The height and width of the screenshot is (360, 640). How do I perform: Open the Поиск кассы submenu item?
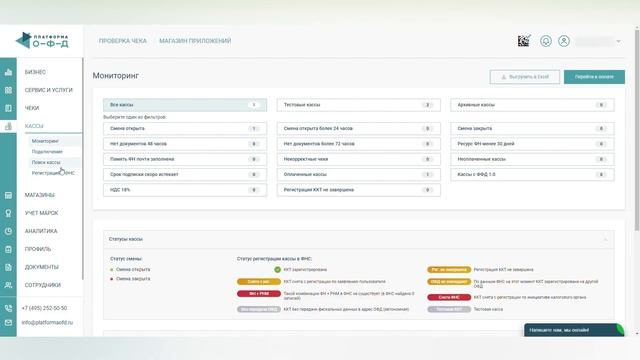(x=46, y=162)
